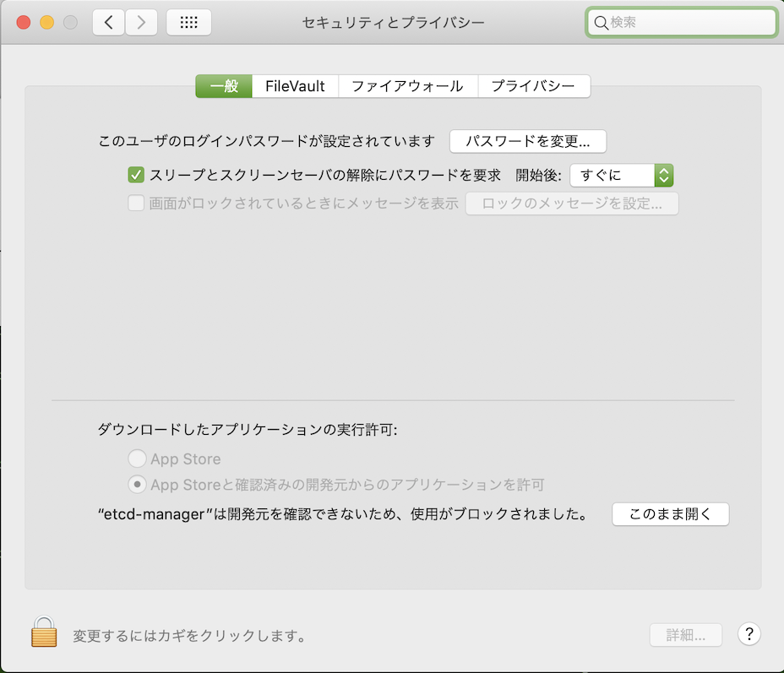Click パスワードを変更 to change password
Viewport: 784px width, 673px height.
point(528,141)
